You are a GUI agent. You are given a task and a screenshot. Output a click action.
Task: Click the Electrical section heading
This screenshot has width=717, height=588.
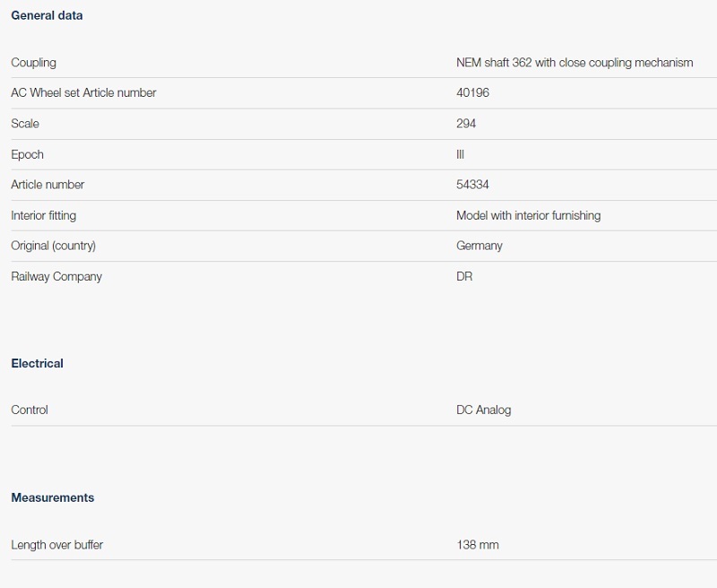(37, 363)
